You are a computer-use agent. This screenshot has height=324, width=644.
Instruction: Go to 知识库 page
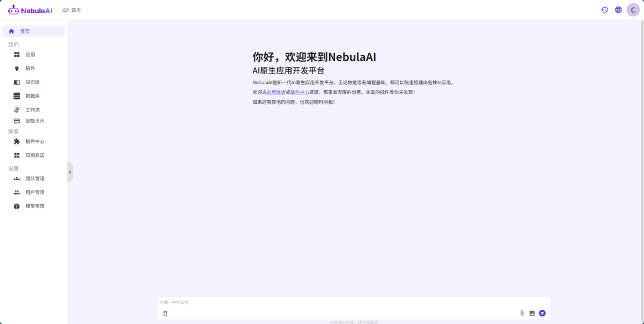(33, 82)
